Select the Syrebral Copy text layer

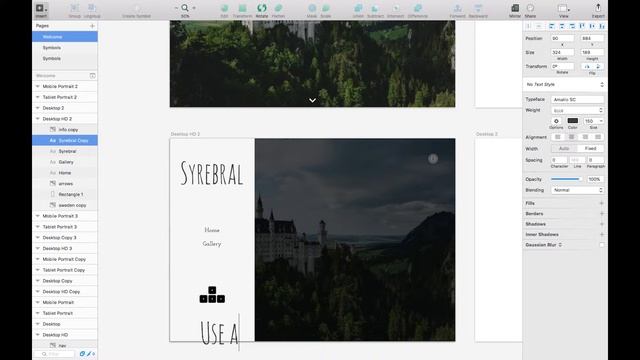65,140
